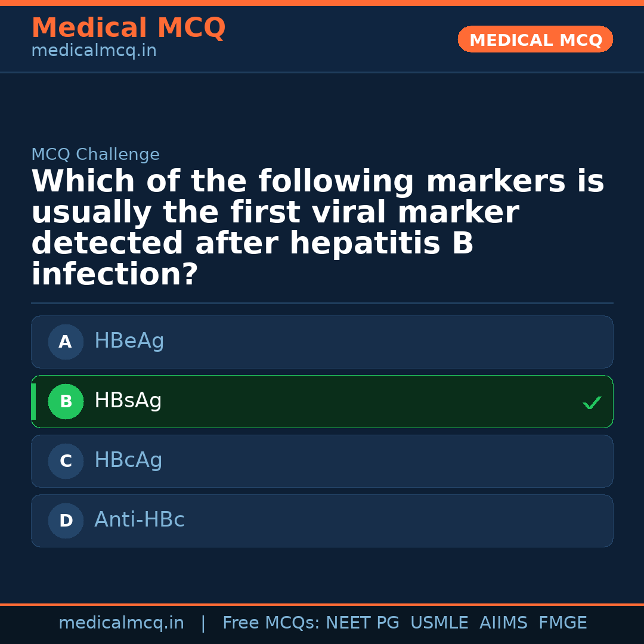The height and width of the screenshot is (644, 644).
Task: Open medicalmcq.in link in the footer
Action: tap(121, 623)
